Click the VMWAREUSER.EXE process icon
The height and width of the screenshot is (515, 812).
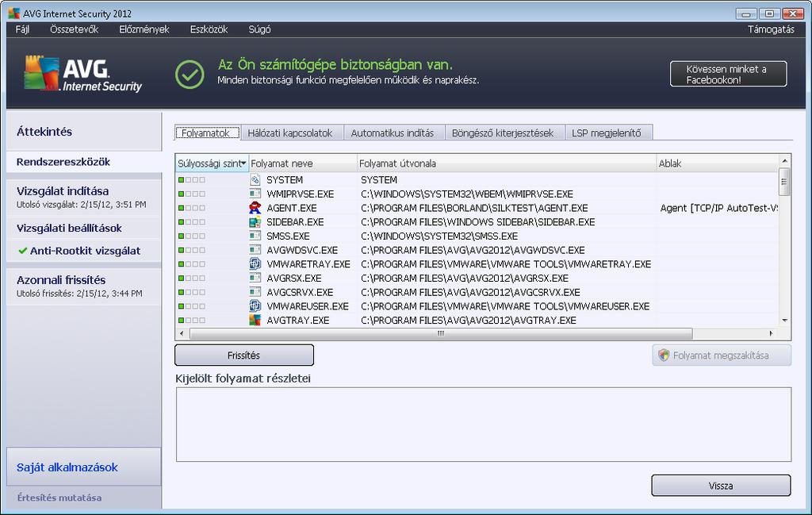pyautogui.click(x=255, y=306)
